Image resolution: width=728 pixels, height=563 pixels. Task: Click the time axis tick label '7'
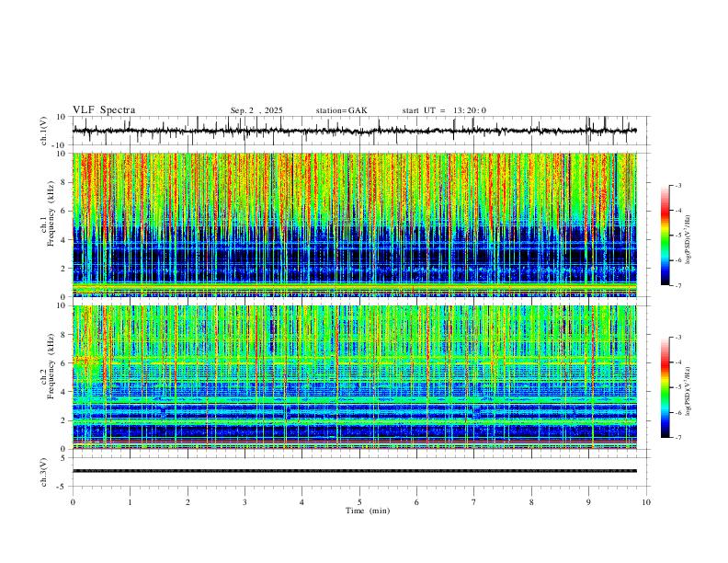pyautogui.click(x=474, y=502)
